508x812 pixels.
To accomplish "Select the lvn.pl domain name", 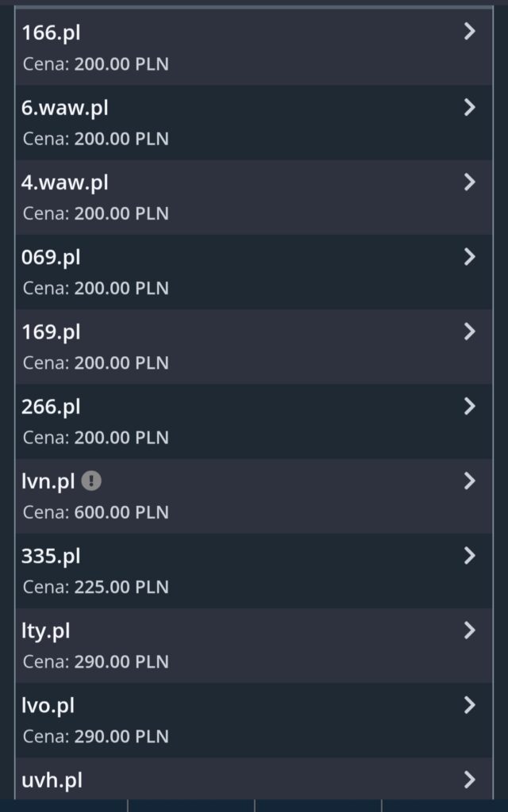I will pyautogui.click(x=48, y=481).
